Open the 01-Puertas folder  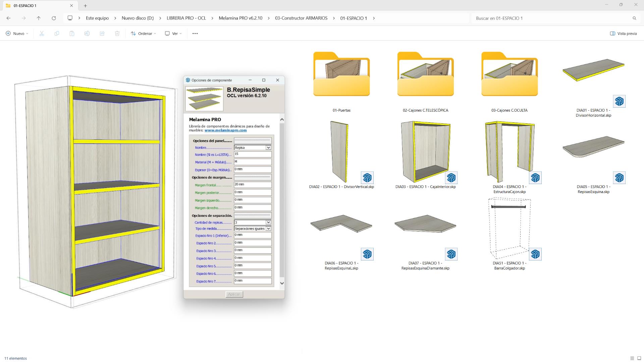coord(341,82)
